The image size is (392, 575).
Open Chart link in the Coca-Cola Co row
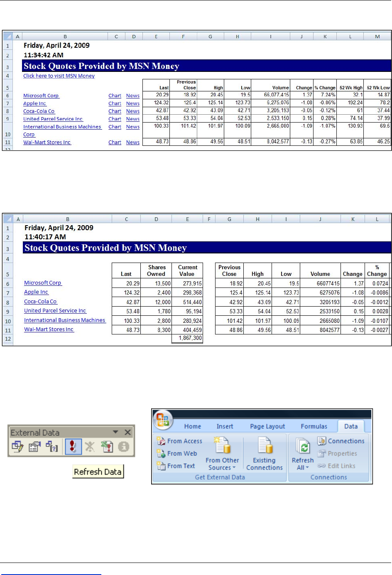[x=115, y=111]
